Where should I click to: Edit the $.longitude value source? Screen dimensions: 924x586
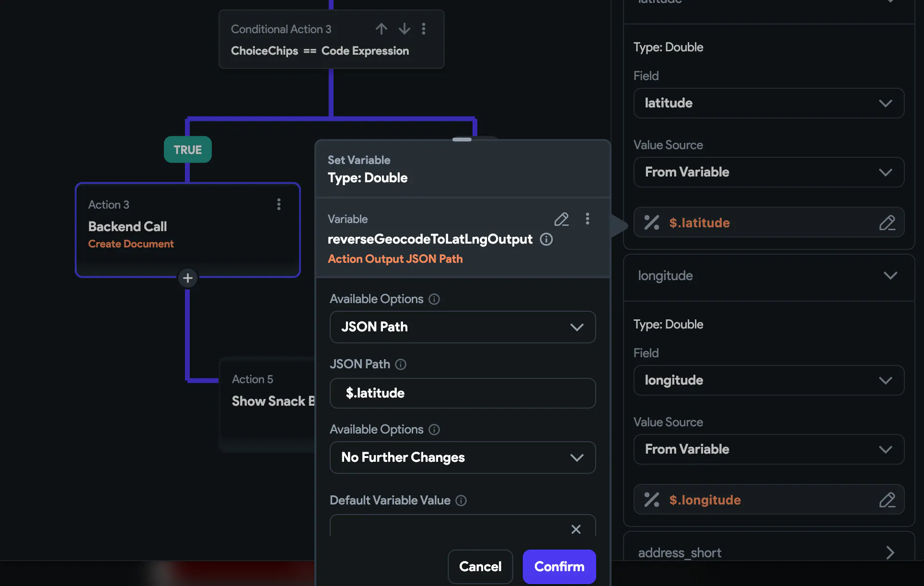point(887,500)
